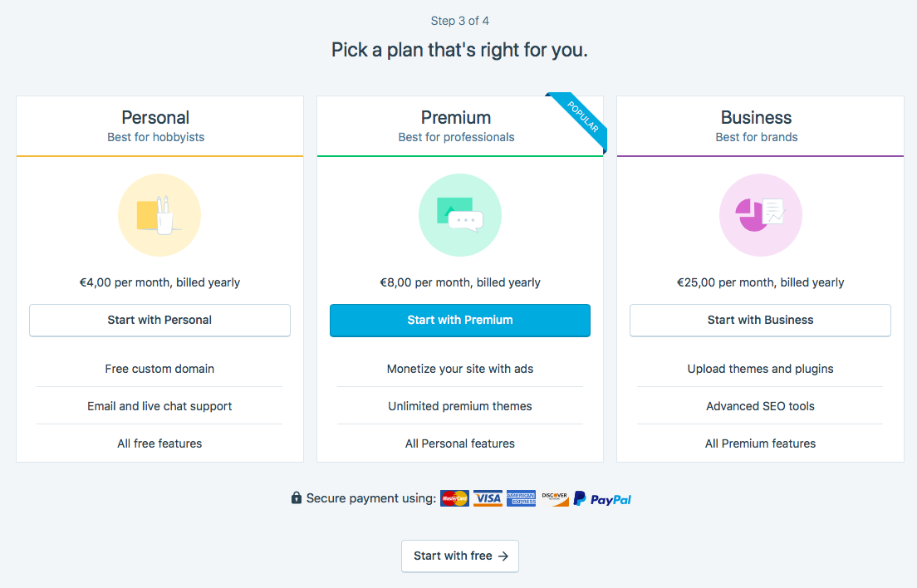917x588 pixels.
Task: Click Upload themes and plugins feature
Action: click(x=760, y=369)
